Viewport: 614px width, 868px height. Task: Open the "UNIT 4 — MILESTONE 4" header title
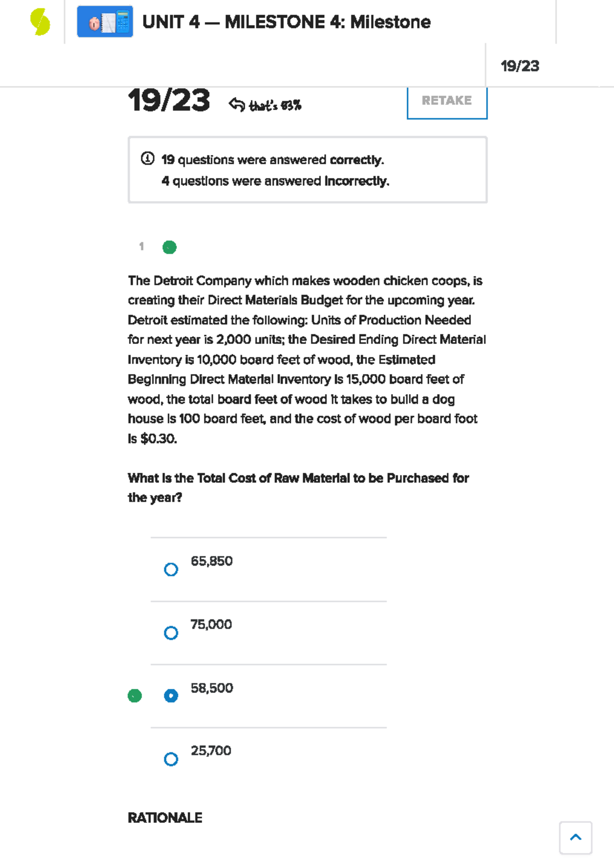click(x=286, y=22)
